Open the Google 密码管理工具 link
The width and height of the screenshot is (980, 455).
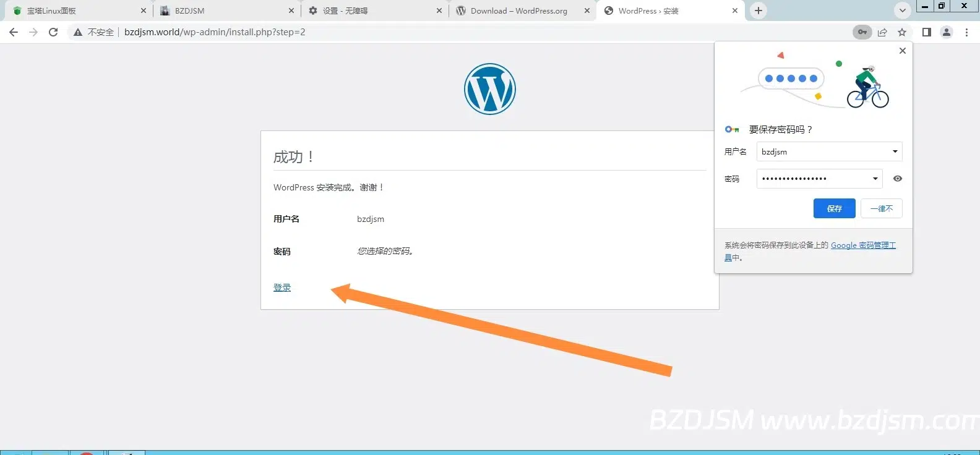tap(863, 245)
